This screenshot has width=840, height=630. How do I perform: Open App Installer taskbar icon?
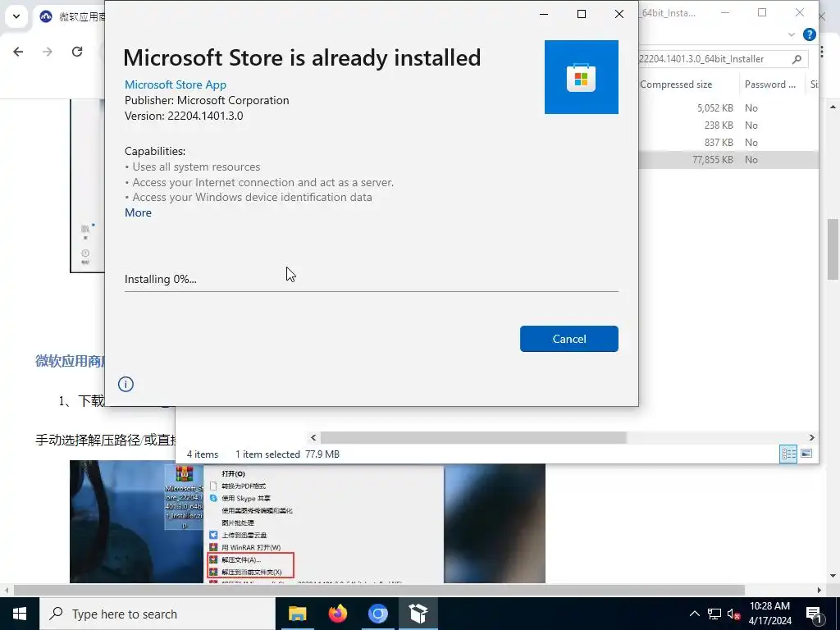coord(418,614)
